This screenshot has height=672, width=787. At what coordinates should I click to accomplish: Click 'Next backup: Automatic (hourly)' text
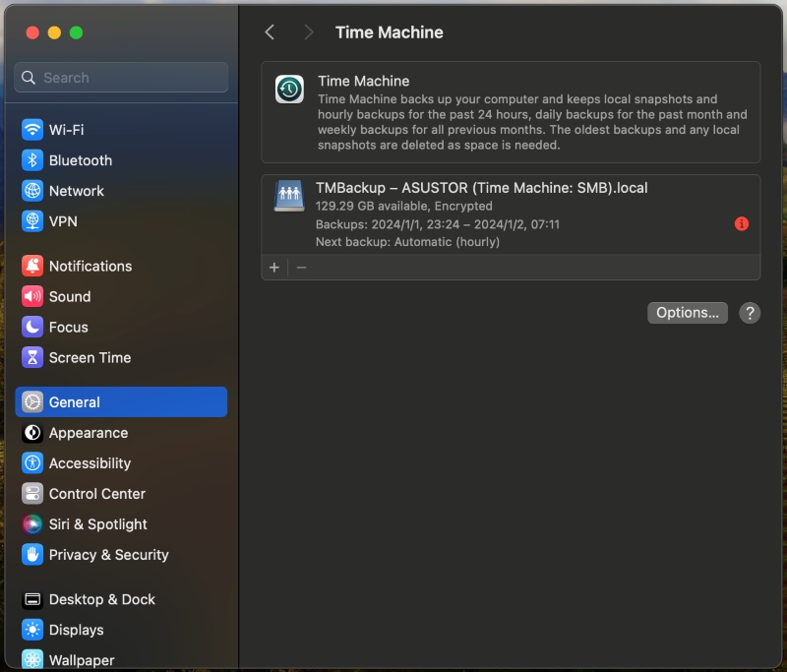pyautogui.click(x=407, y=242)
